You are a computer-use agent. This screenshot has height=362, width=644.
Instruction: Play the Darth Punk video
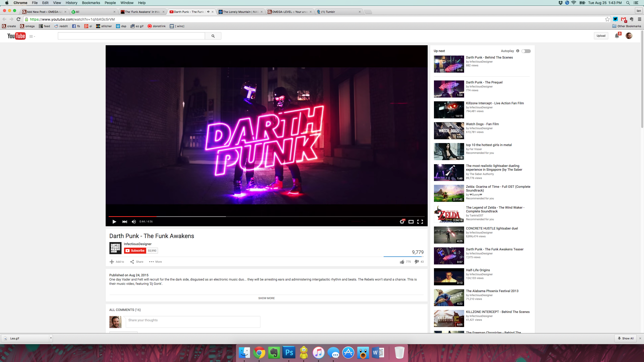114,221
